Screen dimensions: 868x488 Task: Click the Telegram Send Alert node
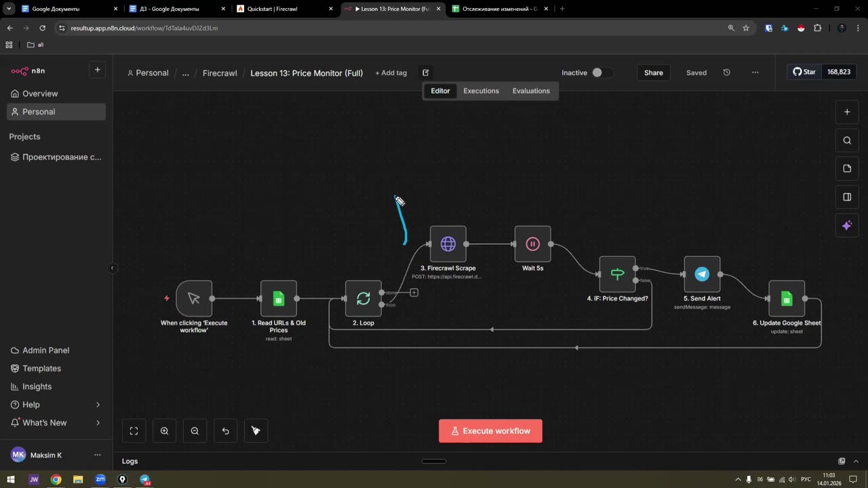(x=702, y=274)
